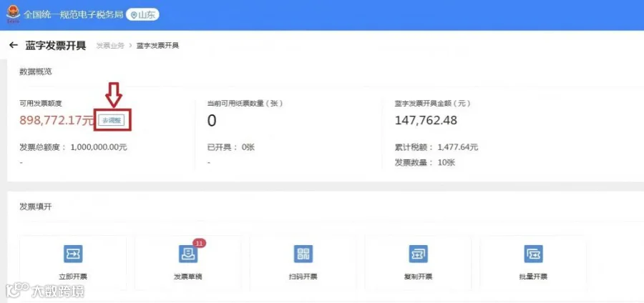This screenshot has height=303, width=644.
Task: Click the 蓝字发票开具 breadcrumb entry
Action: tap(157, 46)
